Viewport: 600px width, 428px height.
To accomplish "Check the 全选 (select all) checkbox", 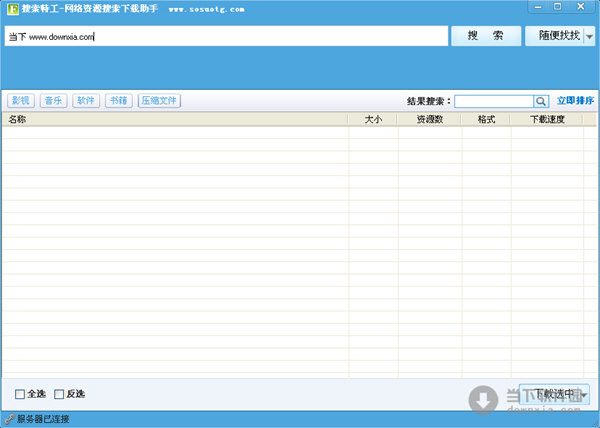I will (x=20, y=394).
